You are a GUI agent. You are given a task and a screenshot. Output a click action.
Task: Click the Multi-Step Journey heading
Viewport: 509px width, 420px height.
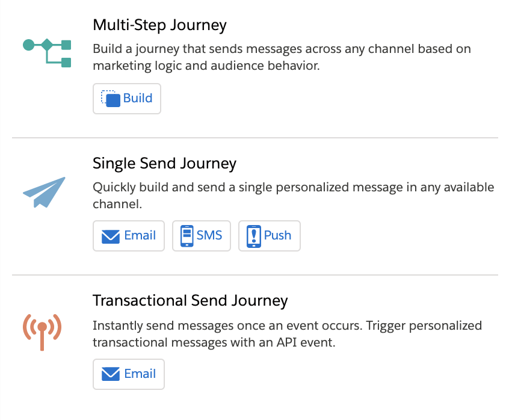point(159,25)
